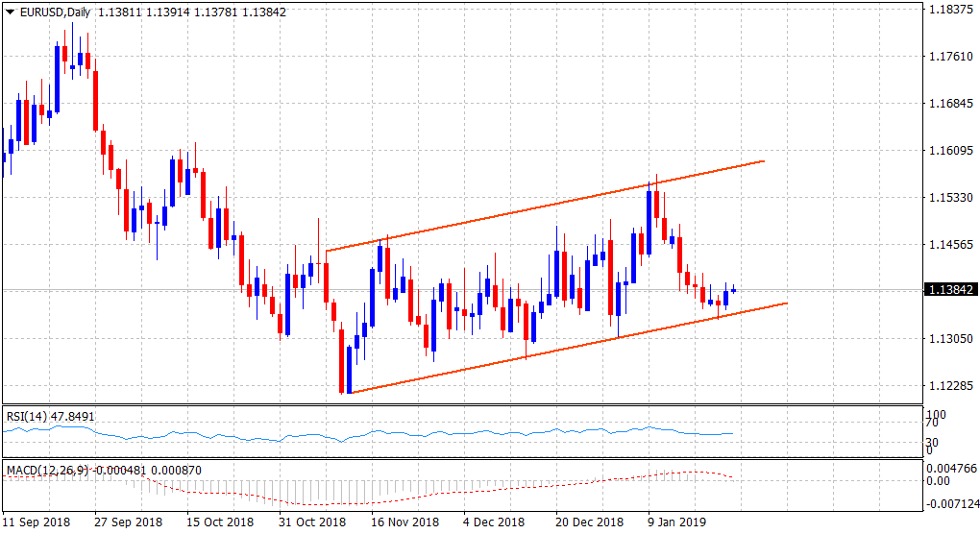Click the 1.12285 price axis label

click(950, 385)
